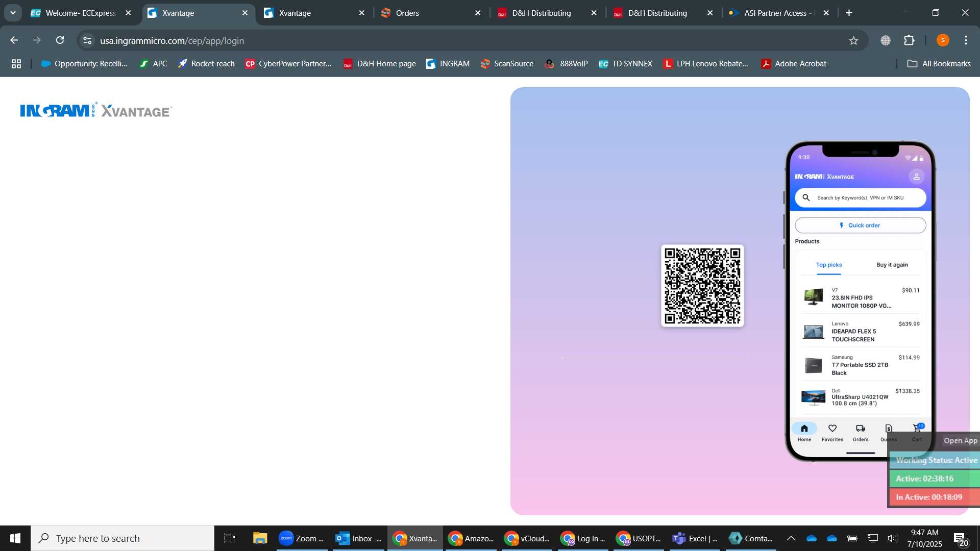Open Outlook Inbox from taskbar
This screenshot has height=551, width=980.
pyautogui.click(x=359, y=538)
